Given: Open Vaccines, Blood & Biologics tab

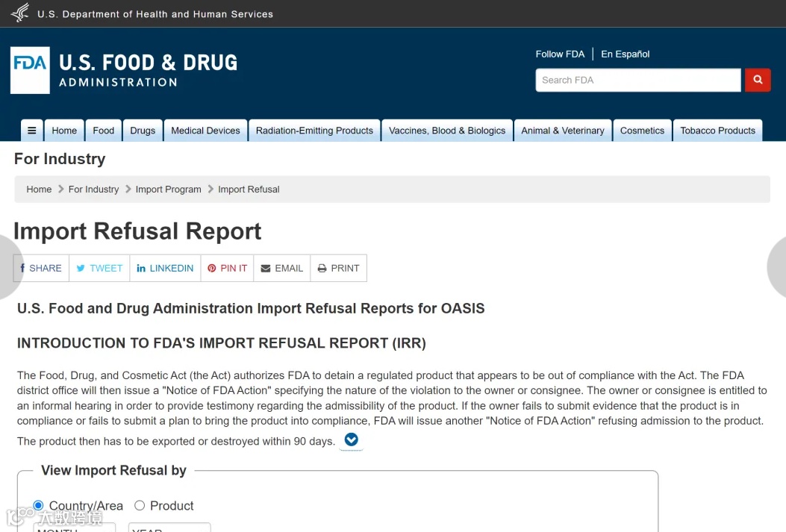Looking at the screenshot, I should [x=447, y=131].
